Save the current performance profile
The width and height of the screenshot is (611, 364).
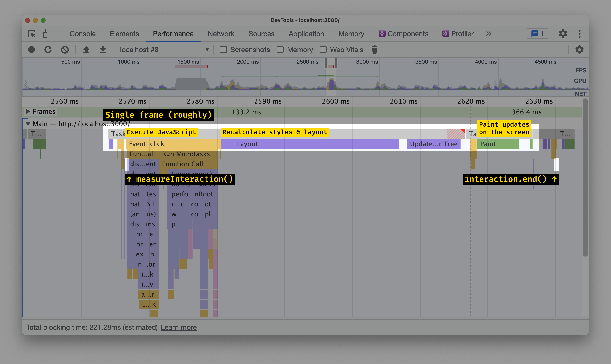click(103, 49)
